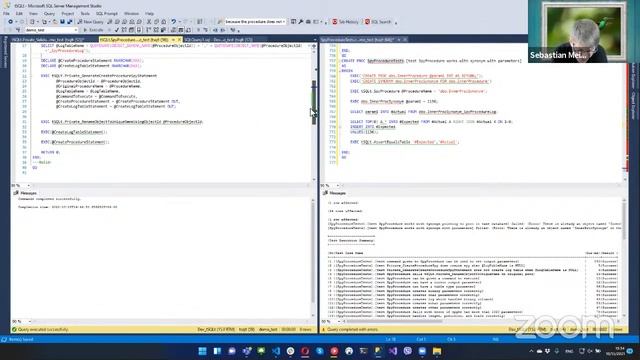This screenshot has width=640, height=360.
Task: Click the SQL Search button
Action: tap(378, 22)
